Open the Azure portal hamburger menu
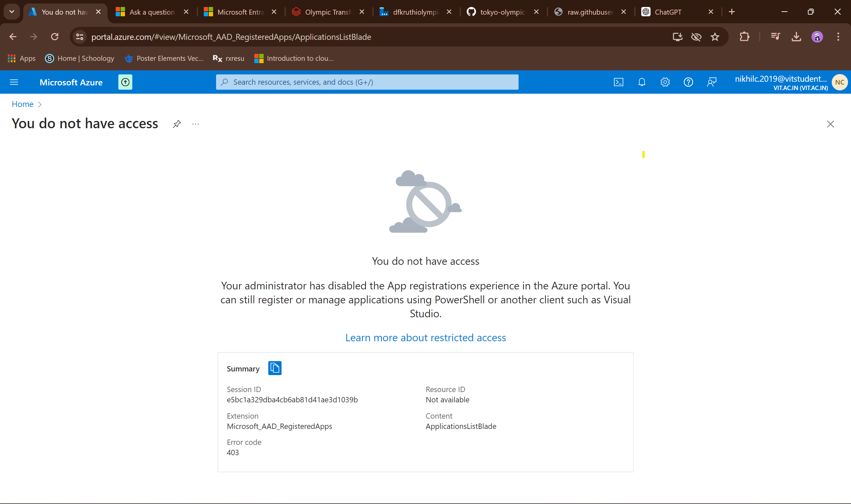This screenshot has width=851, height=504. (14, 82)
